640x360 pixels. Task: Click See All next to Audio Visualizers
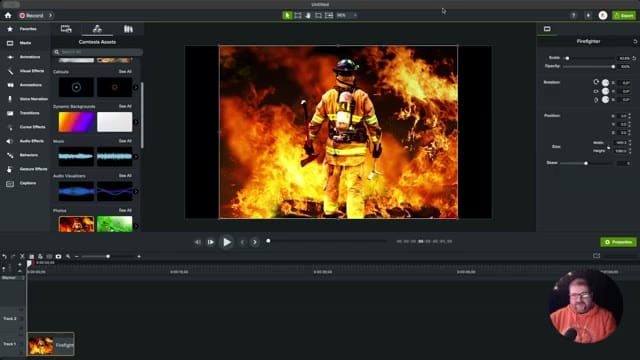coord(125,176)
